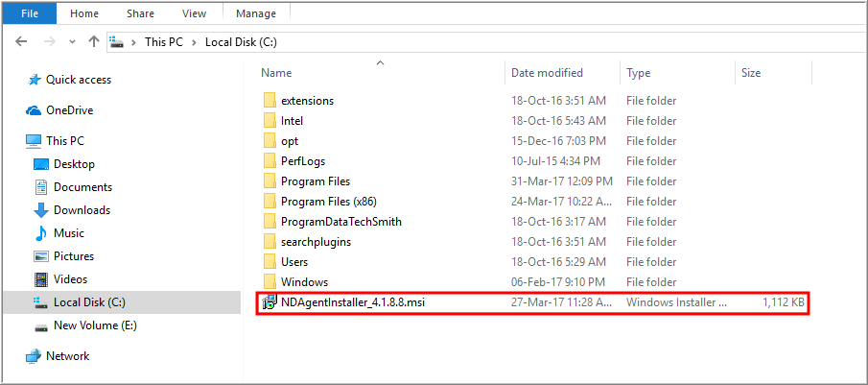868x385 pixels.
Task: Expand chevron before Local Disk (C:) breadcrumb
Action: coord(194,42)
